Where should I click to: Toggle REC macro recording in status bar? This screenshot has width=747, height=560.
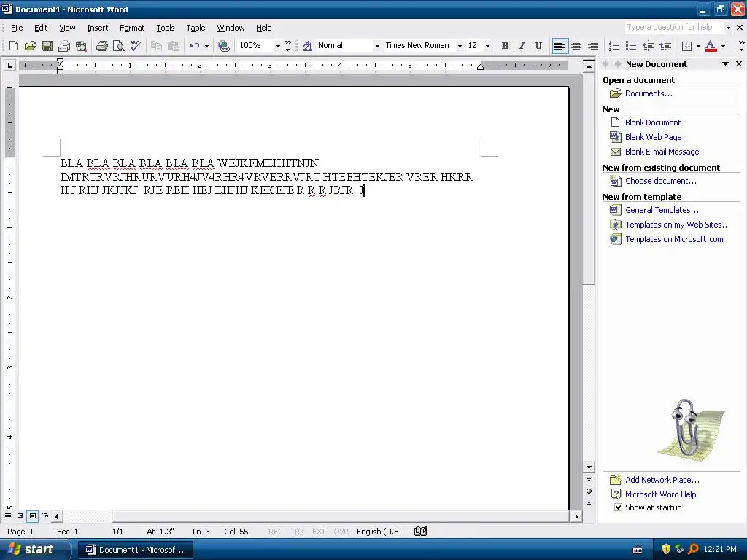(x=275, y=532)
